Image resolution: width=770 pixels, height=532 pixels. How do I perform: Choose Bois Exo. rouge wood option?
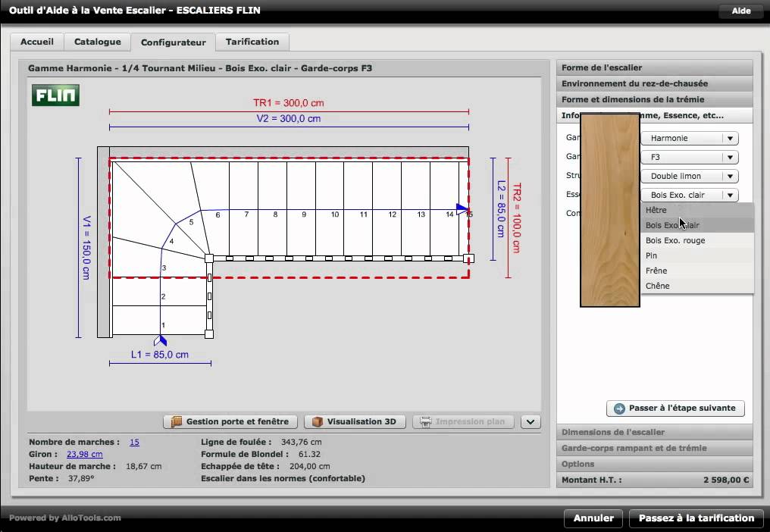pyautogui.click(x=696, y=240)
